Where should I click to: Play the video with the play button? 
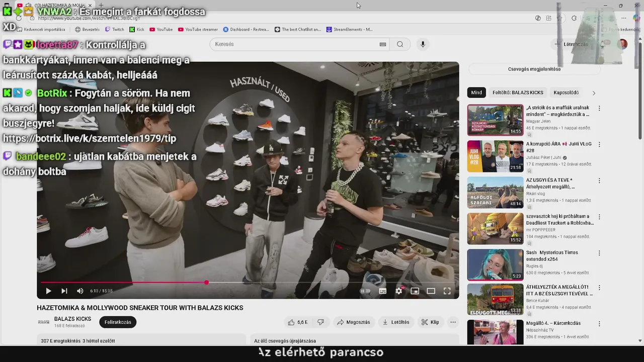pos(48,291)
